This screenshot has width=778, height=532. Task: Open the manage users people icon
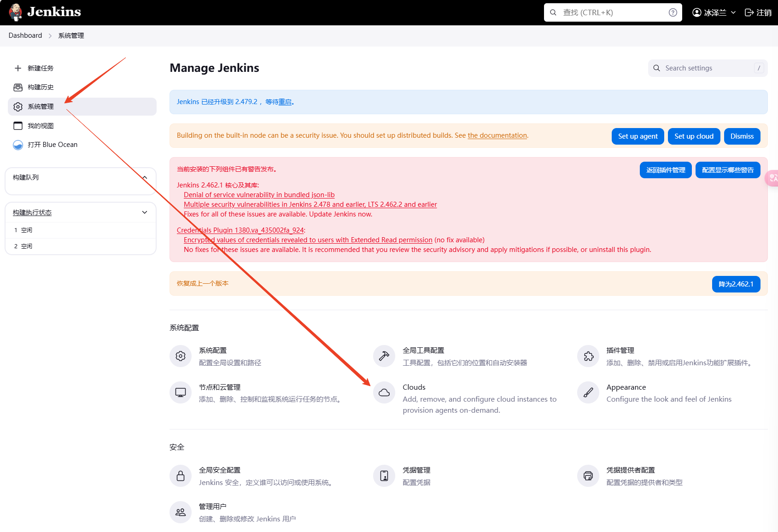181,512
